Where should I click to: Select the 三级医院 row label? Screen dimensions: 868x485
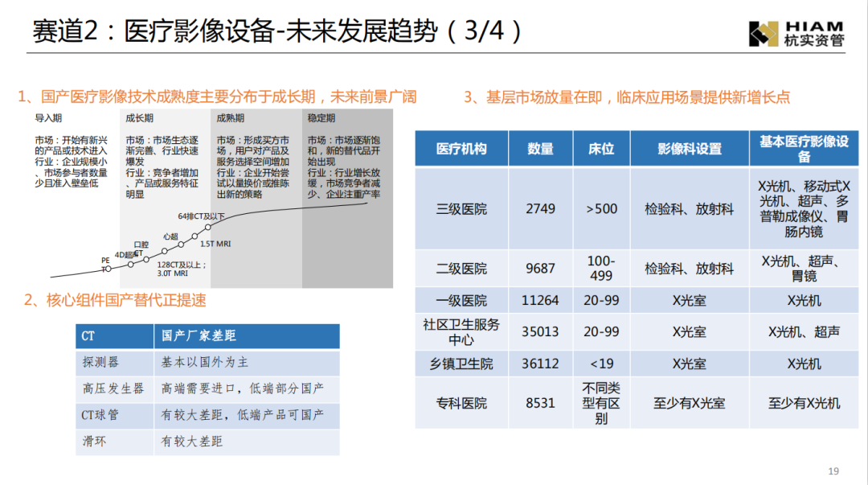(461, 209)
